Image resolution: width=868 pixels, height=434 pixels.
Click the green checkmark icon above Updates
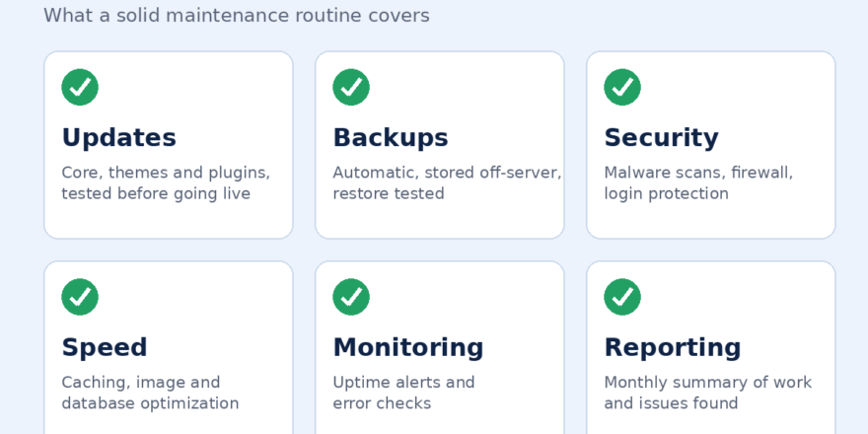[x=80, y=87]
